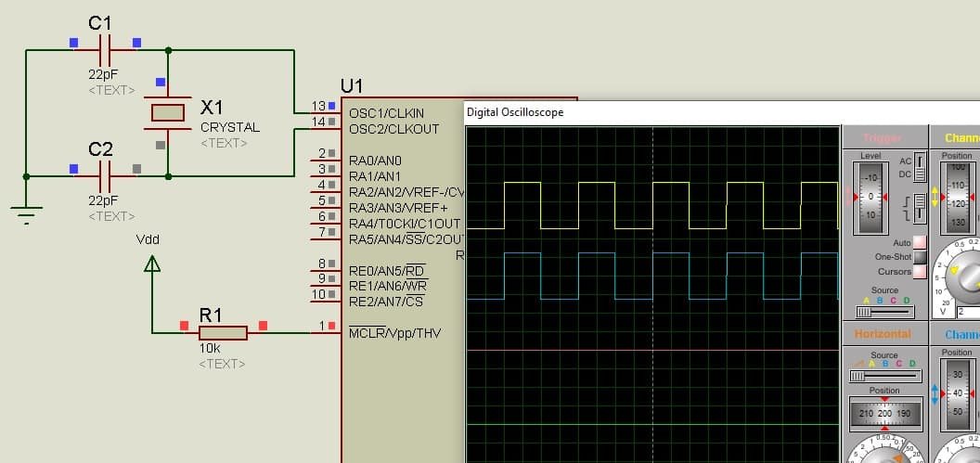
Task: Move the Horizontal Source slider
Action: coord(884,376)
